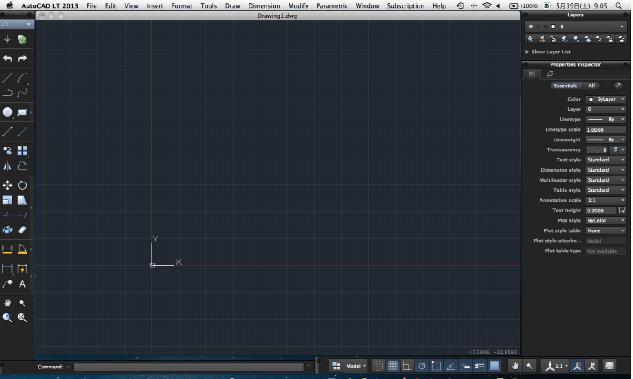The width and height of the screenshot is (633, 379).
Task: Click the Zoom magnifier icon in status bar
Action: point(529,366)
